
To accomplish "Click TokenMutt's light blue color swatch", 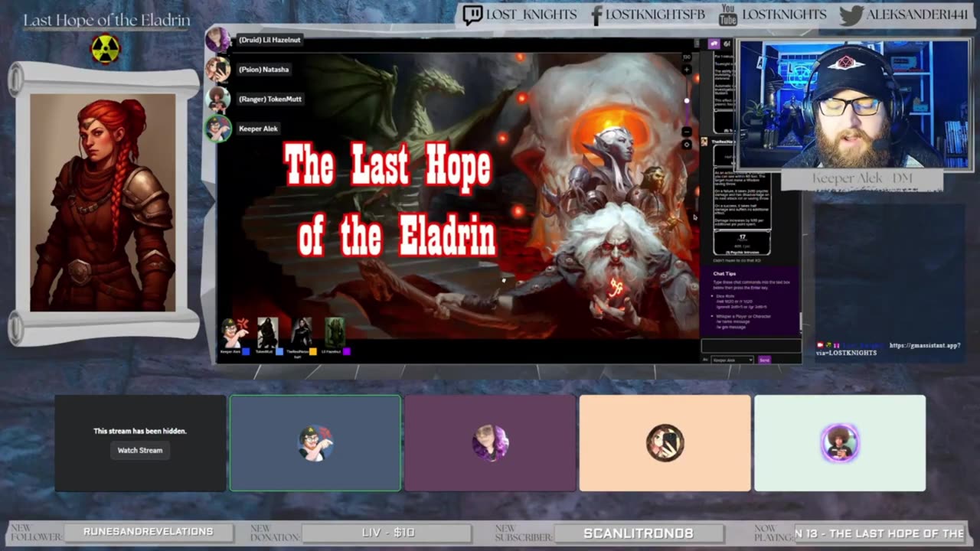I will click(x=279, y=351).
